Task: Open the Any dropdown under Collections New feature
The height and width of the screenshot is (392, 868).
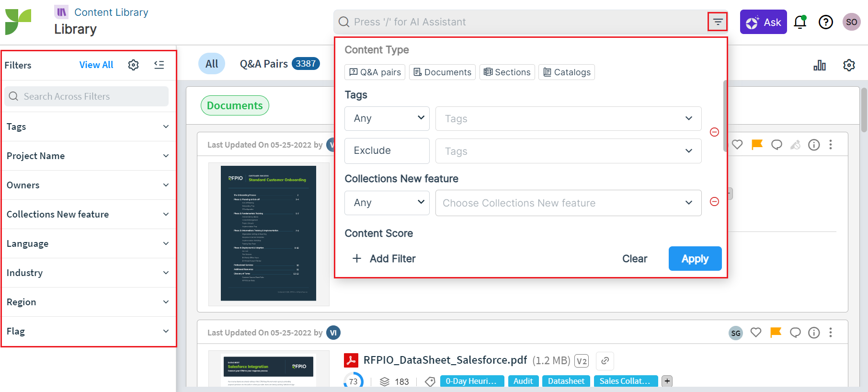Action: tap(387, 203)
